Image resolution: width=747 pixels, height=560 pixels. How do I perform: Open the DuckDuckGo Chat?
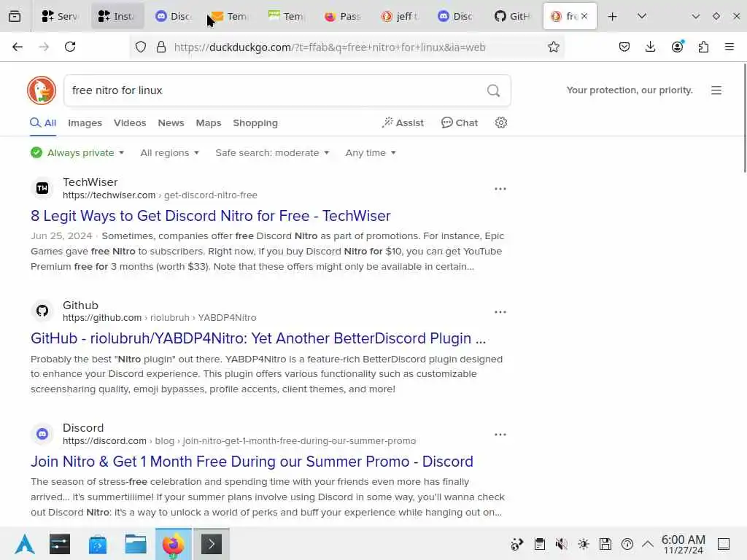point(460,122)
